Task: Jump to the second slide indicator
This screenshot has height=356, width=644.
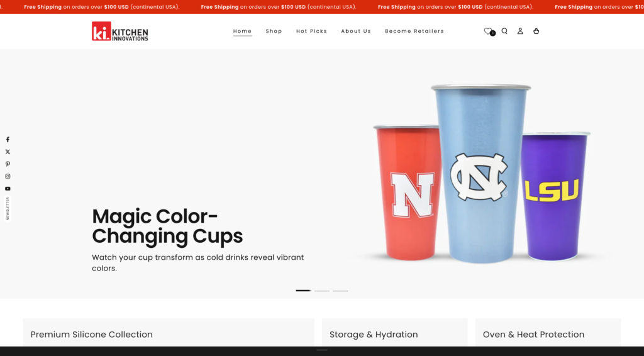Action: point(322,291)
